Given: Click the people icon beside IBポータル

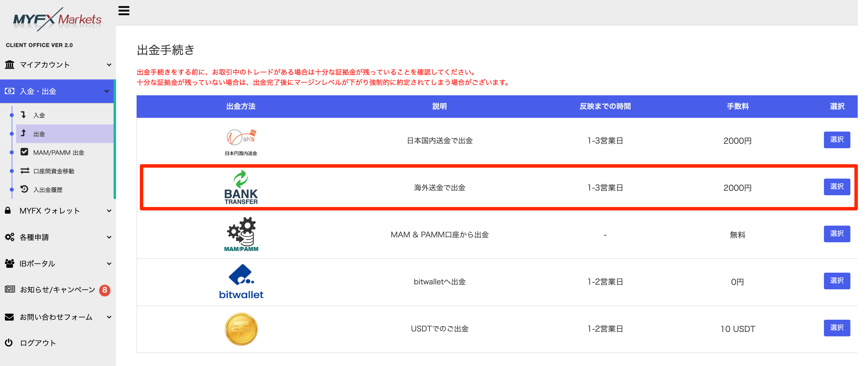Looking at the screenshot, I should pos(10,263).
